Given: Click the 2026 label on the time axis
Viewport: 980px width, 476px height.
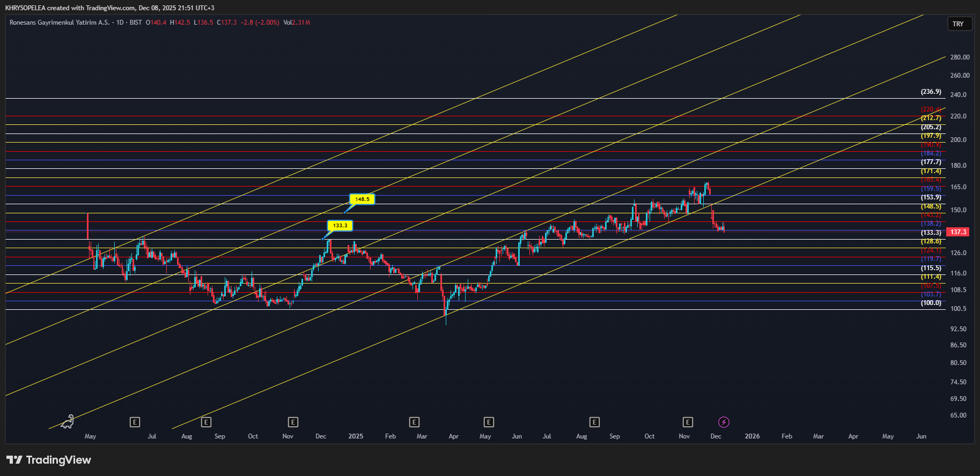Looking at the screenshot, I should point(752,436).
